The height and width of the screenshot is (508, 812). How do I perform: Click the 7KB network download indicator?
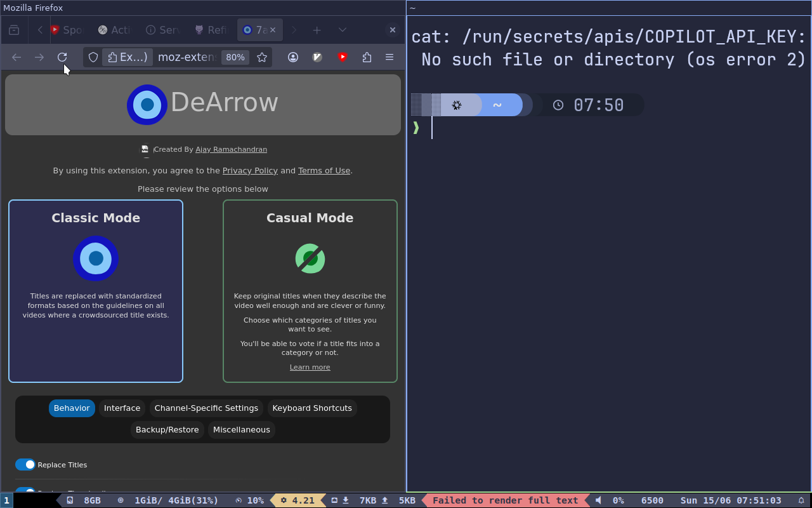click(x=358, y=500)
